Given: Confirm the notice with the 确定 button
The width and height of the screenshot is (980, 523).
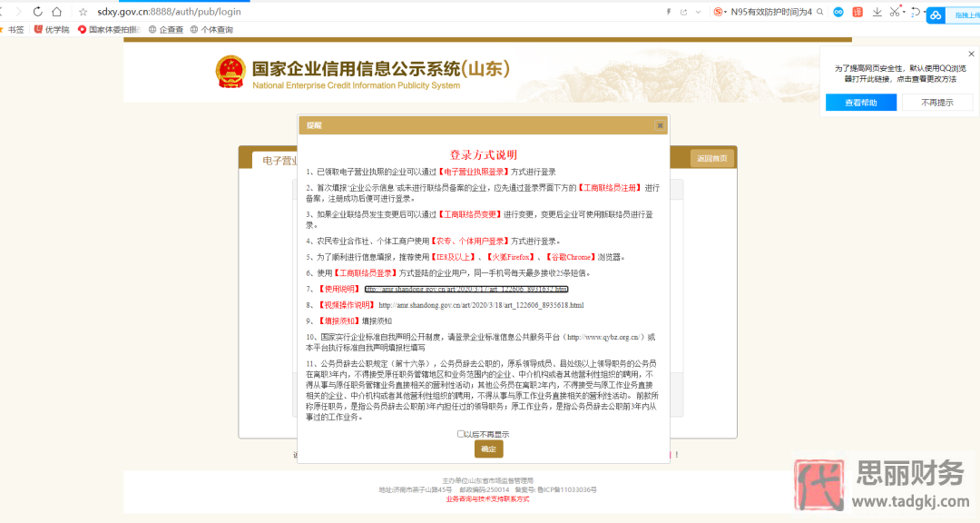Looking at the screenshot, I should 488,448.
